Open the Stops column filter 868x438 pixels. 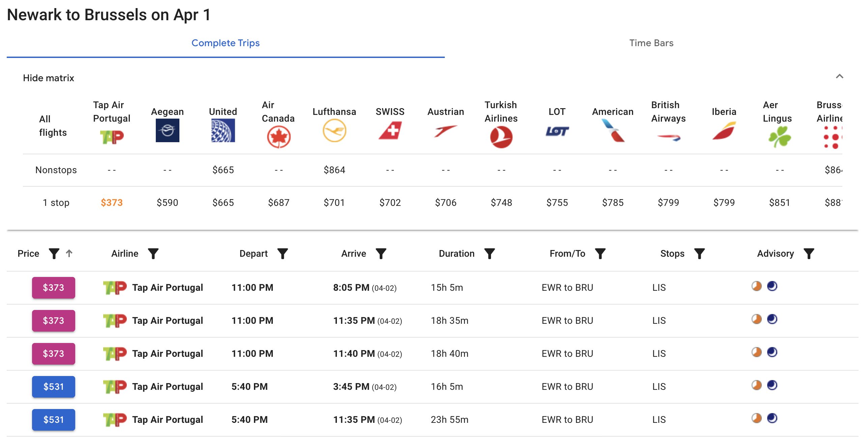pyautogui.click(x=699, y=253)
